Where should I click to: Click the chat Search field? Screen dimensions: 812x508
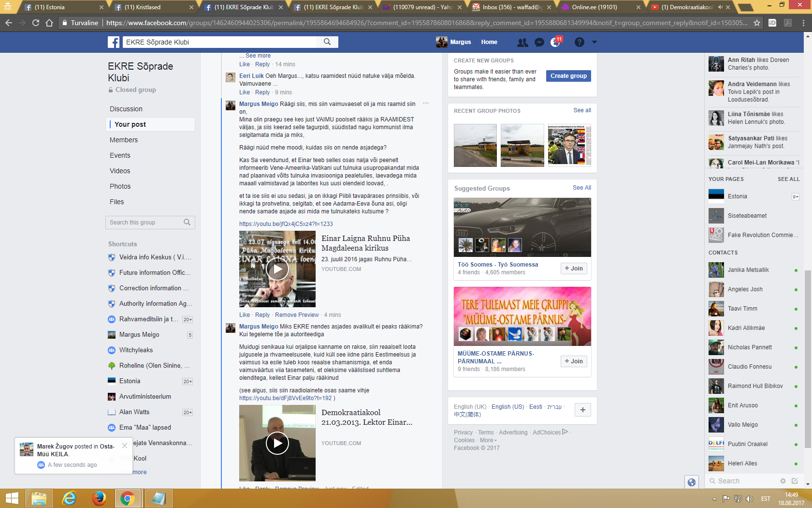(x=742, y=481)
